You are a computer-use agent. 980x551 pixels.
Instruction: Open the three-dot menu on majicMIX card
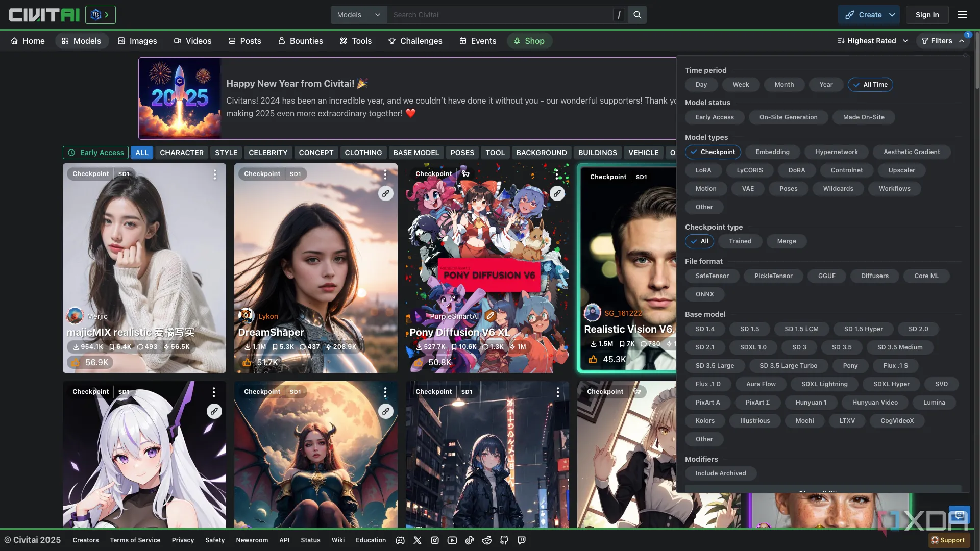[x=215, y=174]
